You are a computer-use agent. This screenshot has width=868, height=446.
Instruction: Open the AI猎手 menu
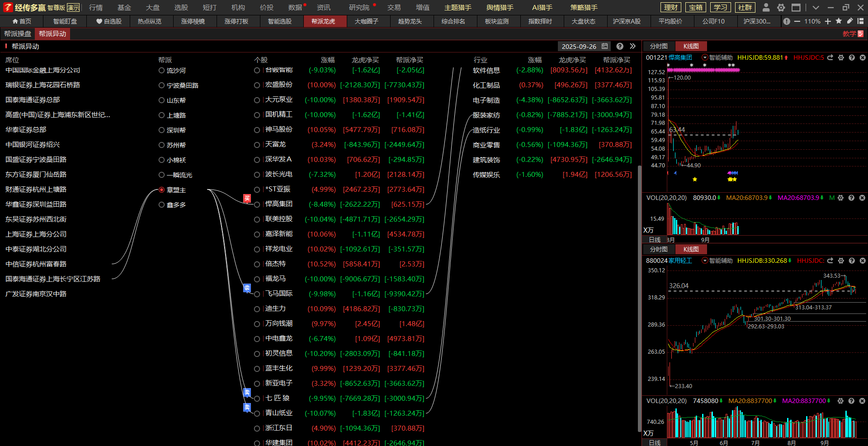click(x=542, y=8)
